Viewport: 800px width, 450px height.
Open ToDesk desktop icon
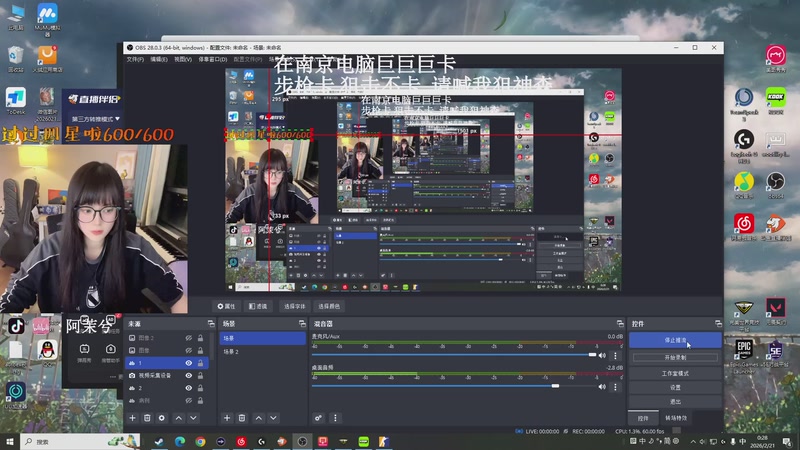pos(16,101)
